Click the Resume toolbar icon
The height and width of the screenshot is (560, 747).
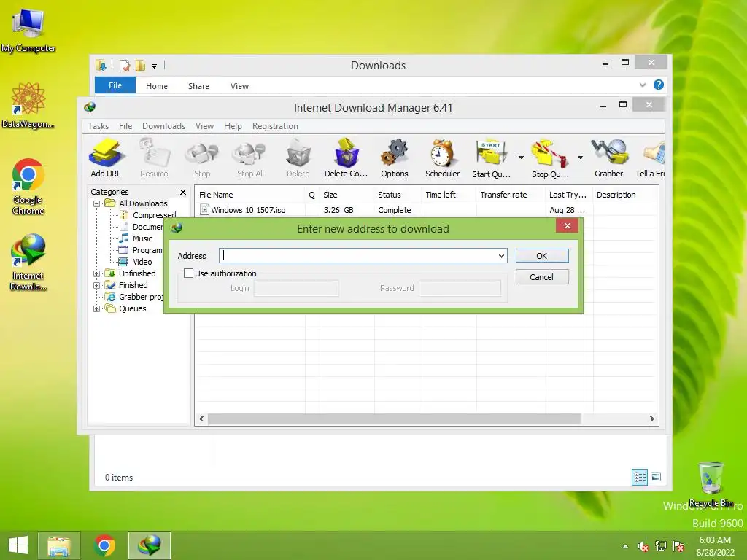pos(154,158)
